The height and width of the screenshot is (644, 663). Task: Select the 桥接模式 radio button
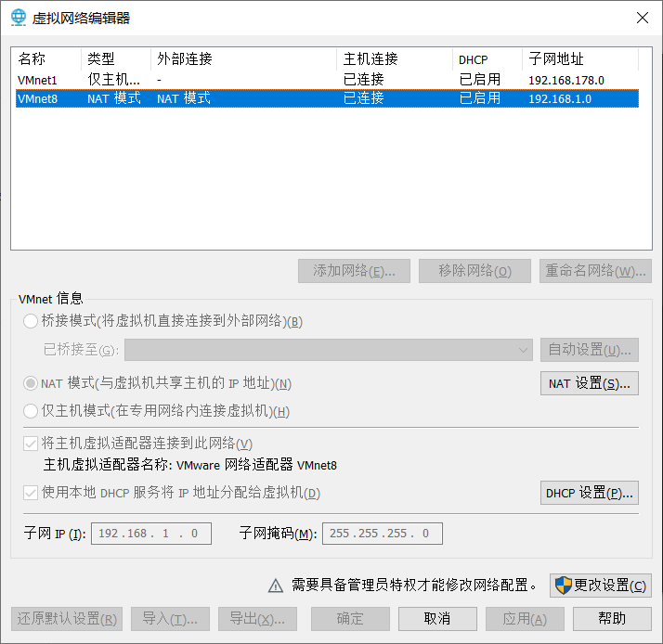point(31,321)
